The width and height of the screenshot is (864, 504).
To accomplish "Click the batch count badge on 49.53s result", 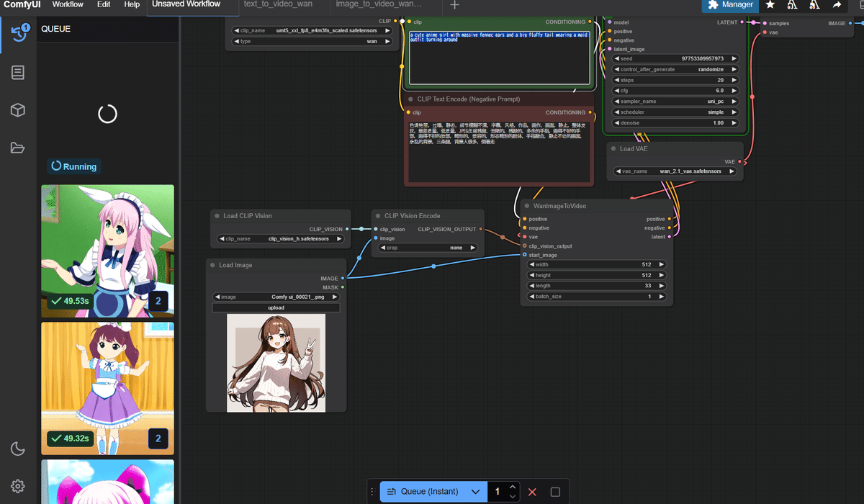I will 158,301.
